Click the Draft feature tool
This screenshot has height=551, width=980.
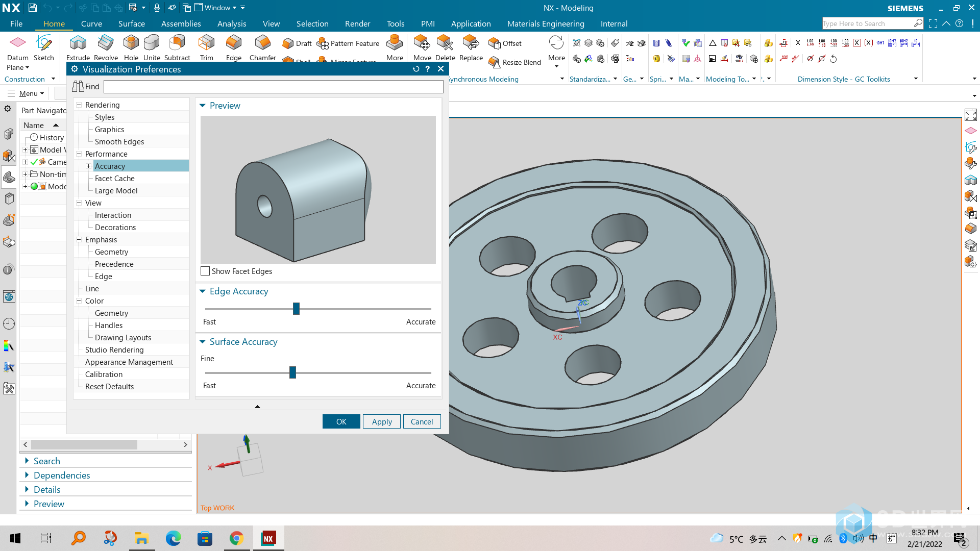pyautogui.click(x=297, y=43)
